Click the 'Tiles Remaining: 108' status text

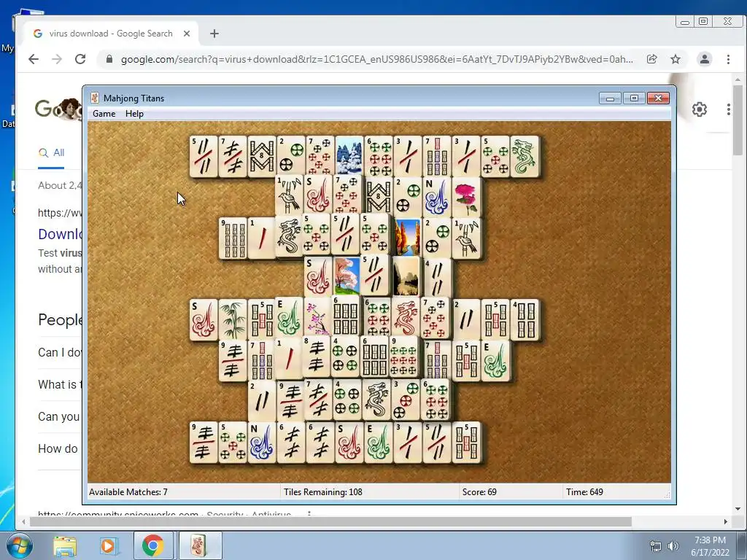[x=323, y=492]
